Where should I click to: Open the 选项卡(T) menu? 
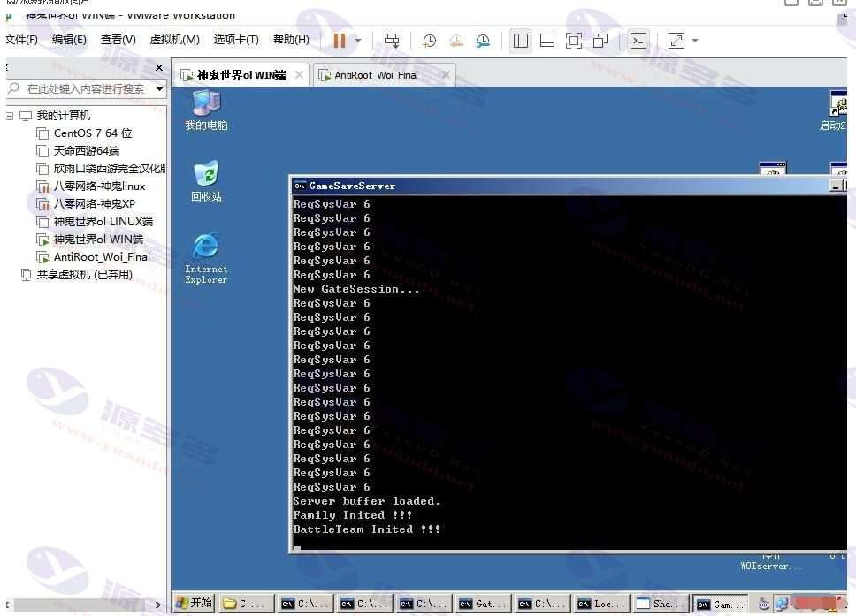[236, 40]
